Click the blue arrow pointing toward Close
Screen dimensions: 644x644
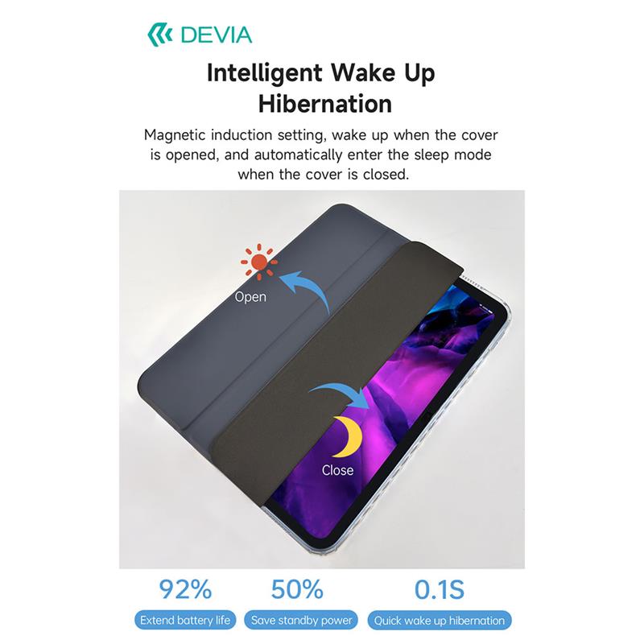tap(340, 395)
